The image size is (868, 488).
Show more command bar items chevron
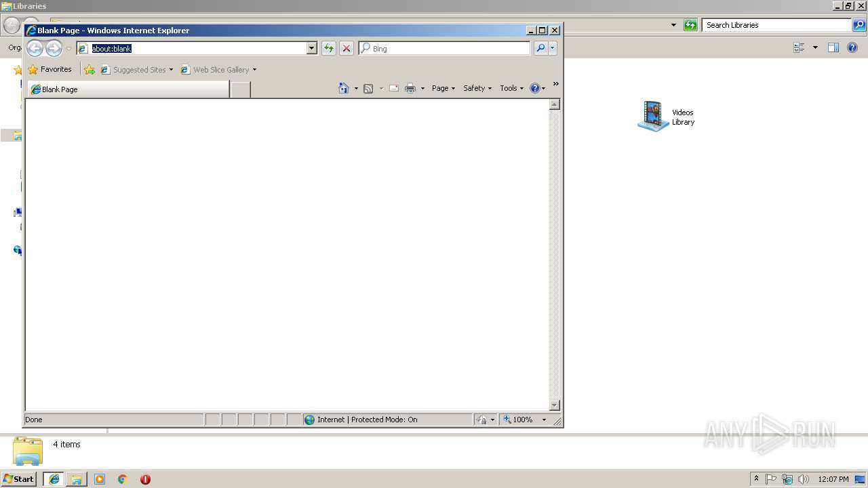pyautogui.click(x=555, y=84)
